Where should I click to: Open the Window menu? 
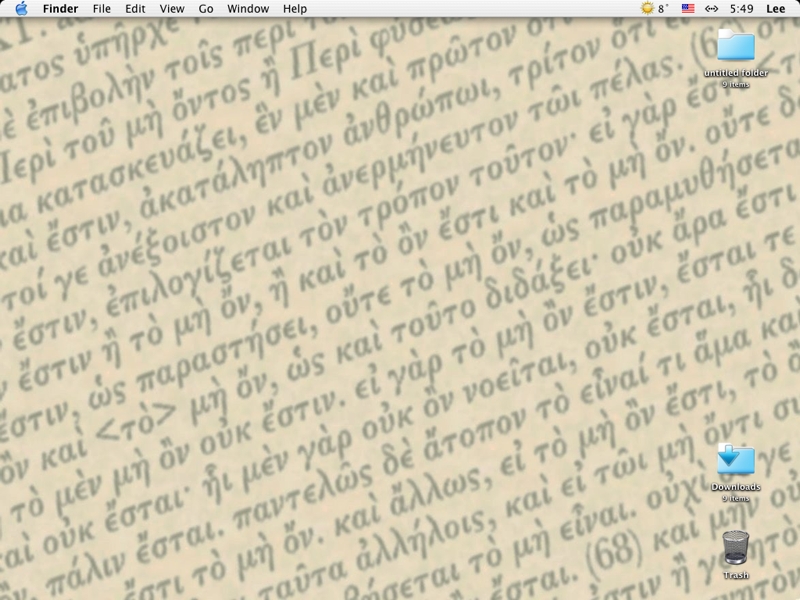(248, 9)
